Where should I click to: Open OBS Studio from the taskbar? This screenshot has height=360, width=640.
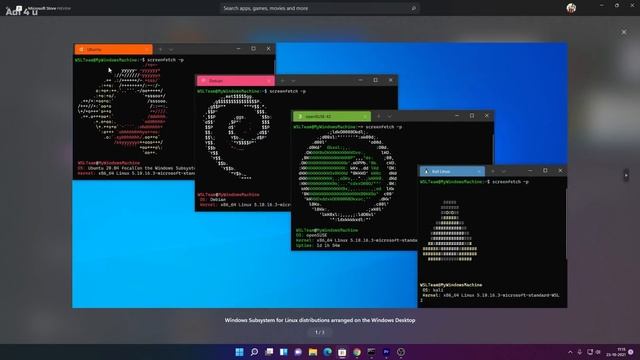401,352
